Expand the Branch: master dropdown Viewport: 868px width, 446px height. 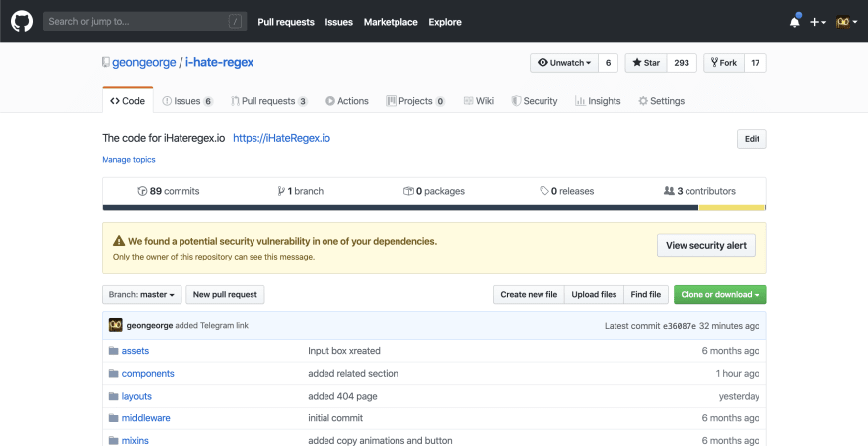(x=142, y=295)
